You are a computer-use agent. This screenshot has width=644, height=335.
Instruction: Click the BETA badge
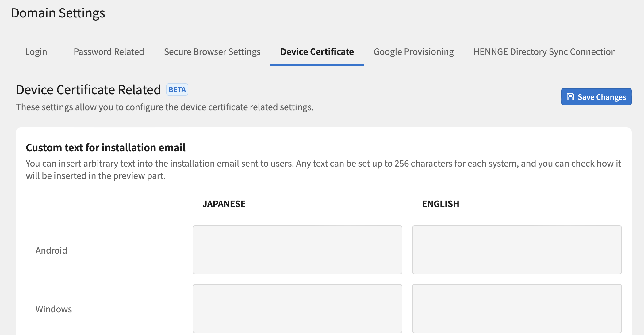click(x=177, y=89)
